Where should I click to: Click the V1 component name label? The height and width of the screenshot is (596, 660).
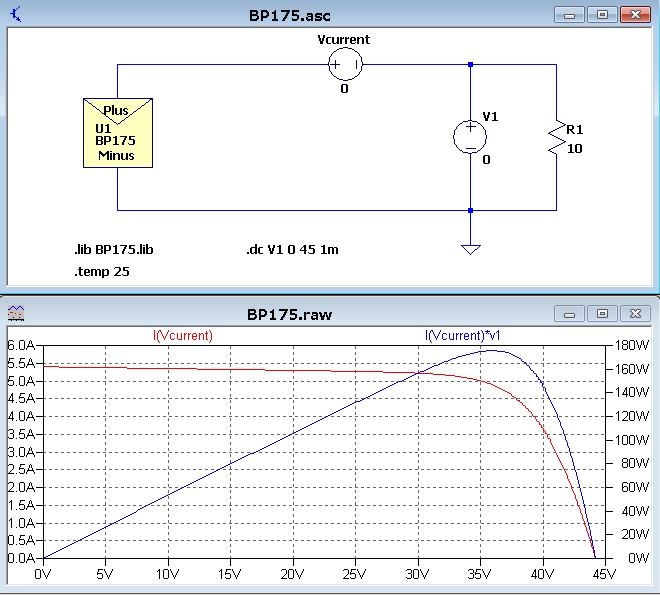point(490,117)
